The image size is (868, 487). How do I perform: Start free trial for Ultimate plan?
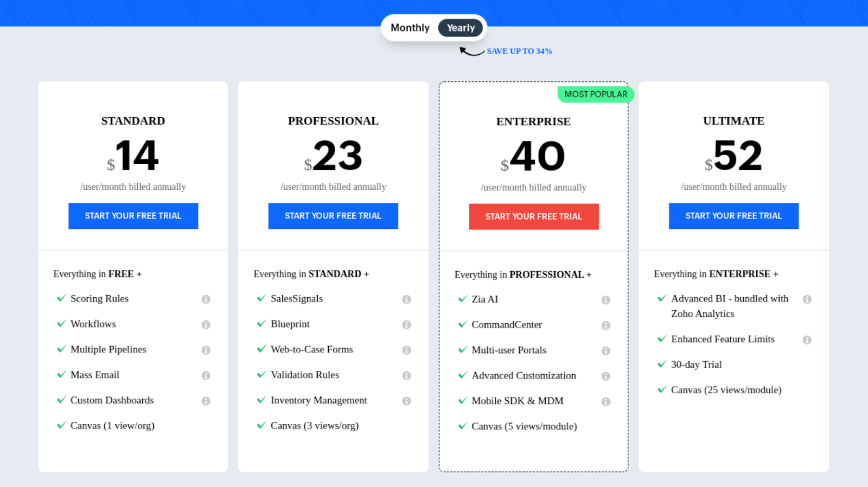click(x=733, y=216)
